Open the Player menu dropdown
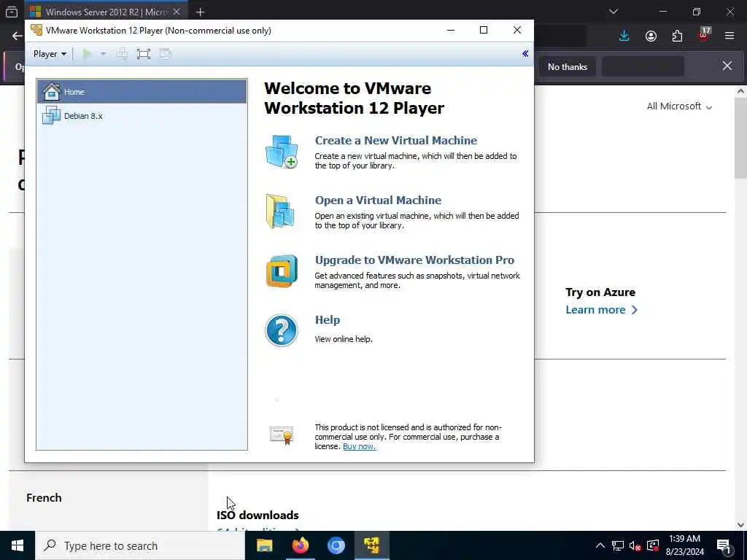Screen dimensions: 747x560 (x=50, y=54)
